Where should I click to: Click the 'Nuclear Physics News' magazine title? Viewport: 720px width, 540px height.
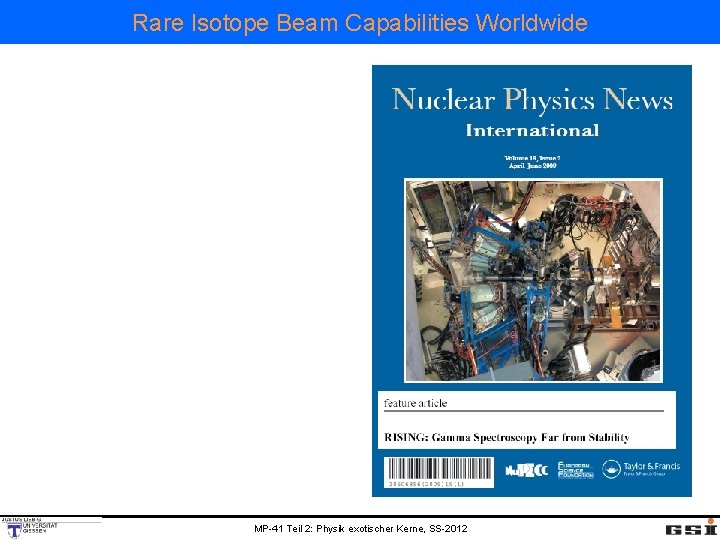pyautogui.click(x=533, y=100)
